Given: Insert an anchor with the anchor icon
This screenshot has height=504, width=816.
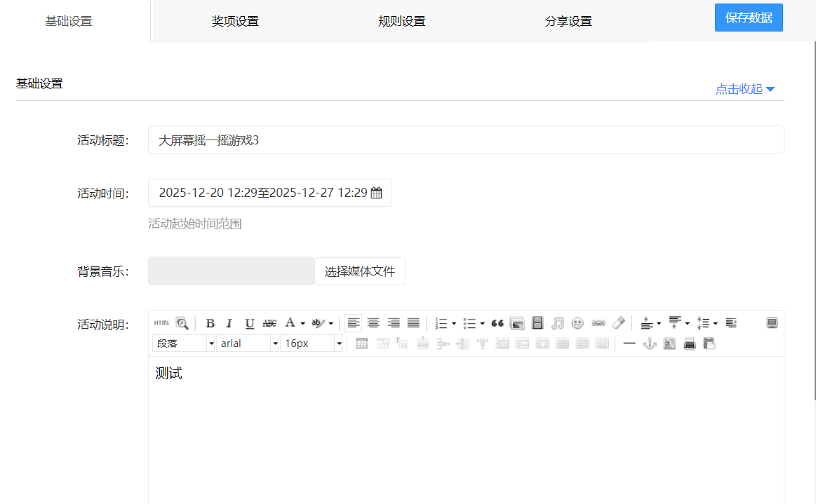Looking at the screenshot, I should (x=650, y=343).
